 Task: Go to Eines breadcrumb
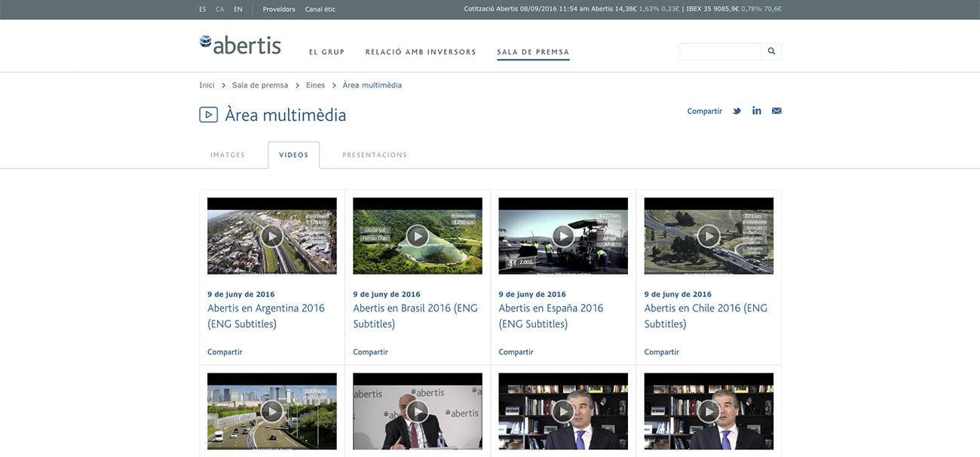[x=315, y=85]
